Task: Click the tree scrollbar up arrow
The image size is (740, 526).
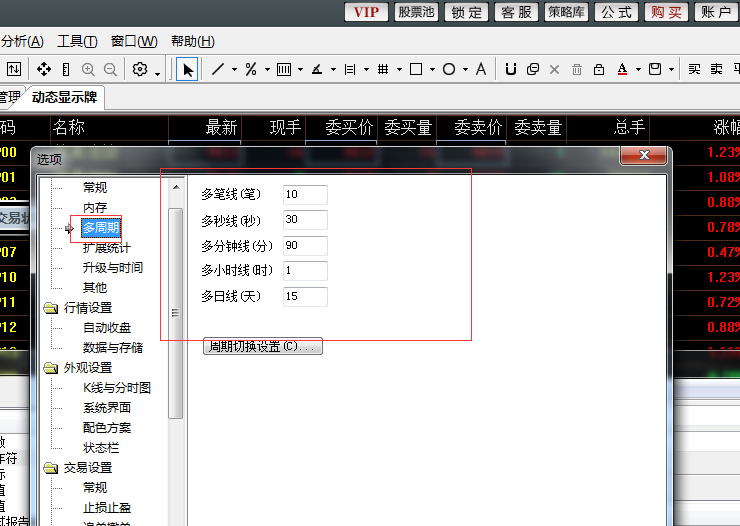Action: tap(176, 187)
